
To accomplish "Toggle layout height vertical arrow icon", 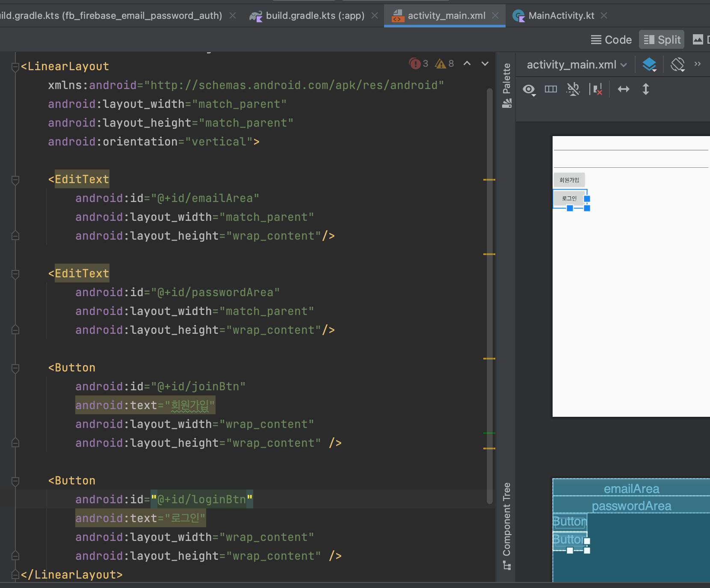I will [x=646, y=89].
